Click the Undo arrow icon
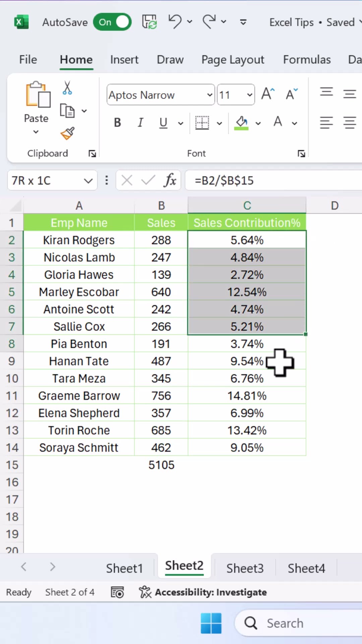This screenshot has height=644, width=362. coord(175,22)
